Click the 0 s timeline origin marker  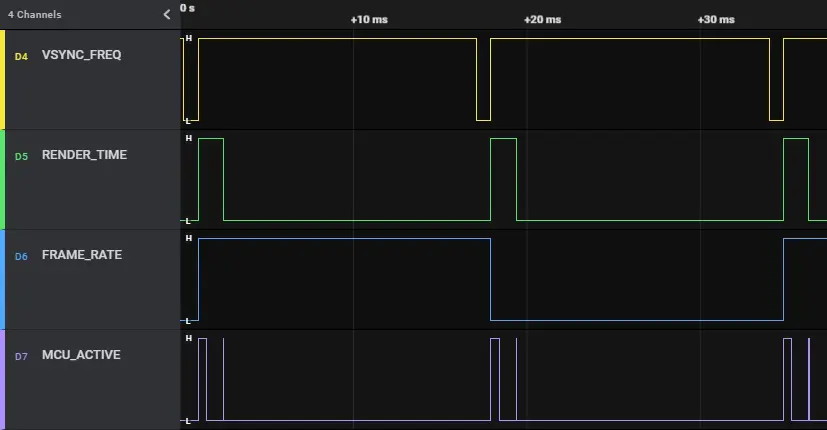tap(188, 8)
